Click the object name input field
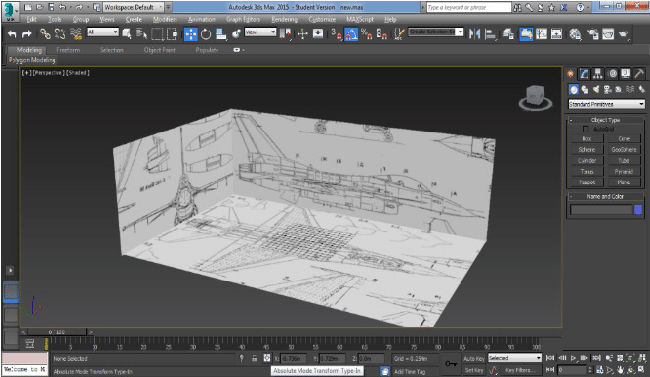Screen dimensions: 650x377 coord(601,210)
